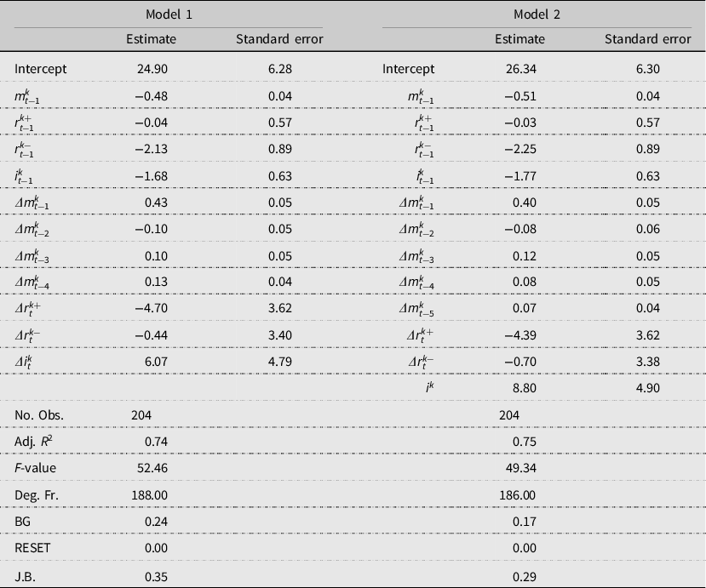Click the "RESET" row label
This screenshot has height=588, width=706.
[x=32, y=547]
